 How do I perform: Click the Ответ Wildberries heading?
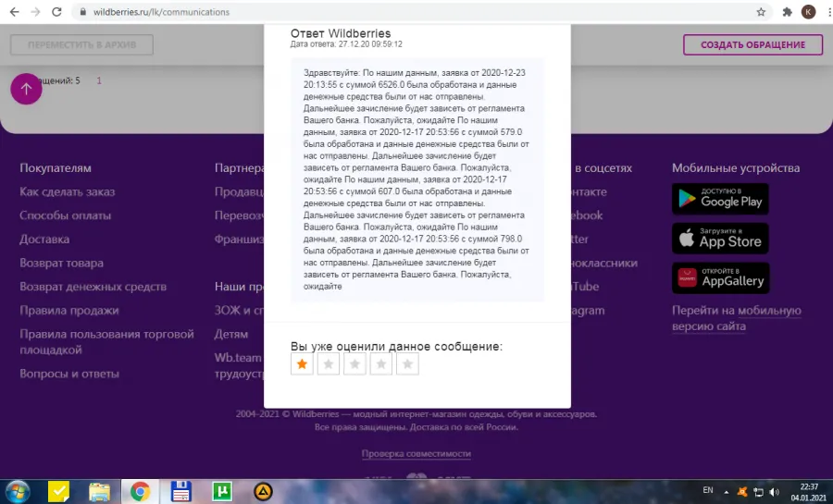point(341,33)
